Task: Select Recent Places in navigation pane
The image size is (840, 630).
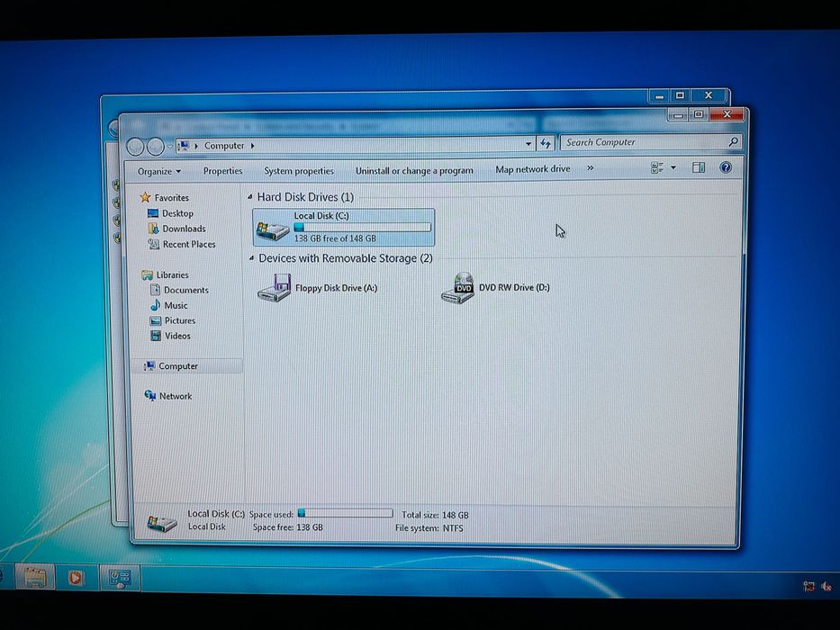Action: click(189, 244)
